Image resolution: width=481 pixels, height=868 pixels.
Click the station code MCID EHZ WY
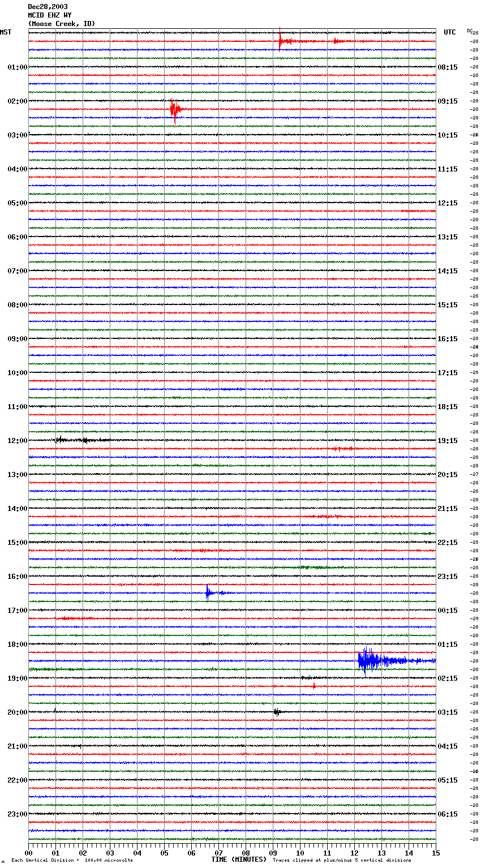[49, 15]
